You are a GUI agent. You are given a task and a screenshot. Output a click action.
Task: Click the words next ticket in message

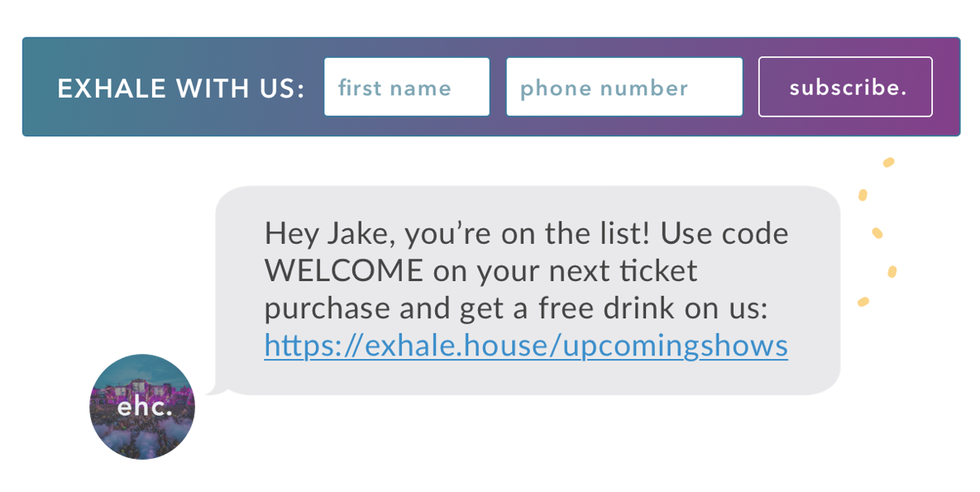coord(623,271)
